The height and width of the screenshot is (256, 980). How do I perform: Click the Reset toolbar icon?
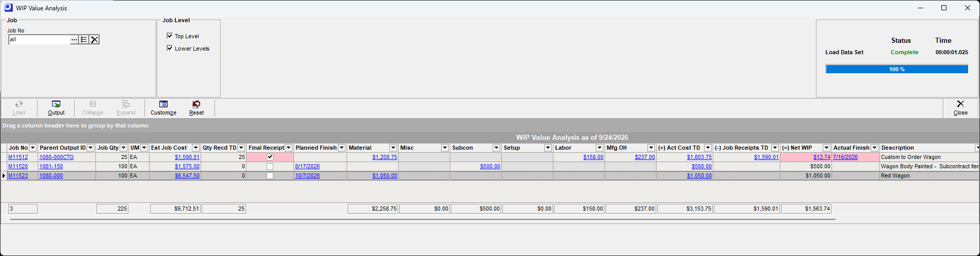[x=197, y=108]
